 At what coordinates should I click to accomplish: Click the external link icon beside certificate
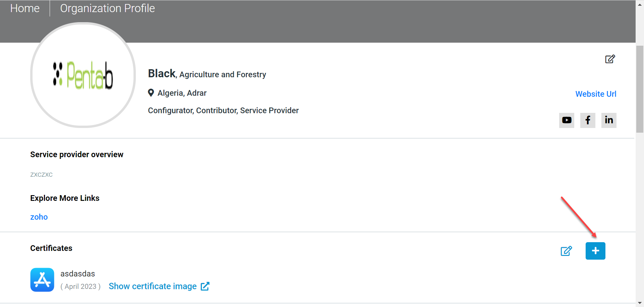(x=205, y=286)
